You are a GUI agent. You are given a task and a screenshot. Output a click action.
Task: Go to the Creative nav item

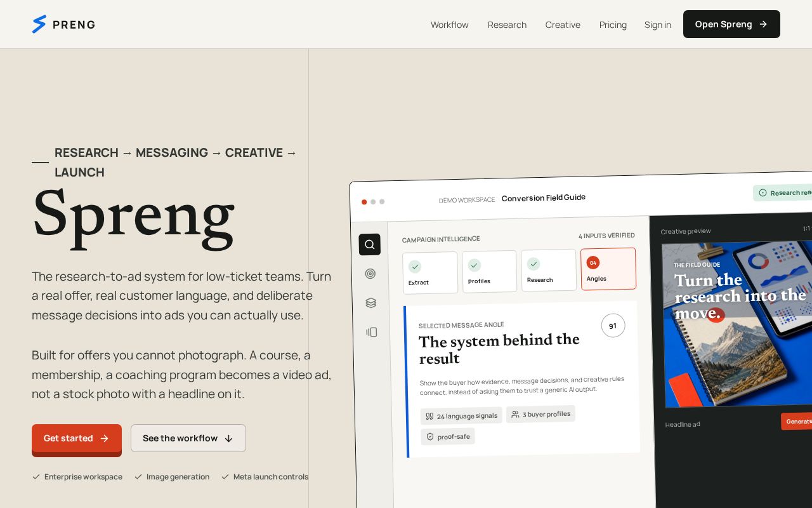pyautogui.click(x=563, y=25)
